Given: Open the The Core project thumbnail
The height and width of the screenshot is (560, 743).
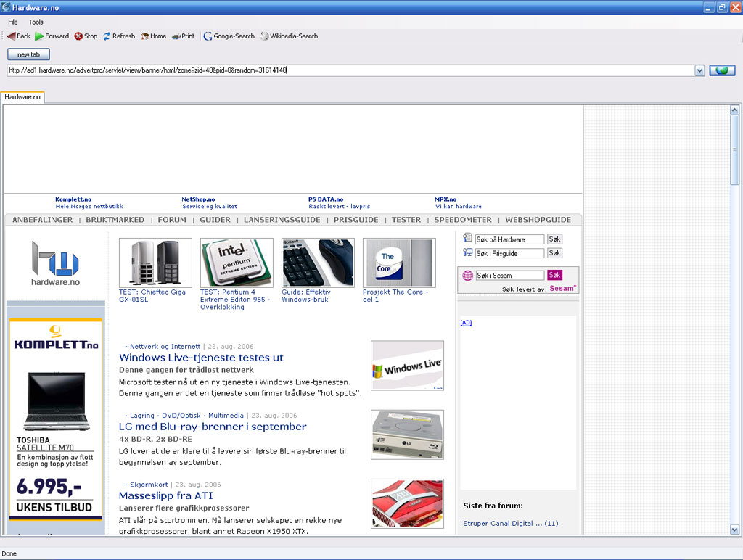Looking at the screenshot, I should 399,263.
